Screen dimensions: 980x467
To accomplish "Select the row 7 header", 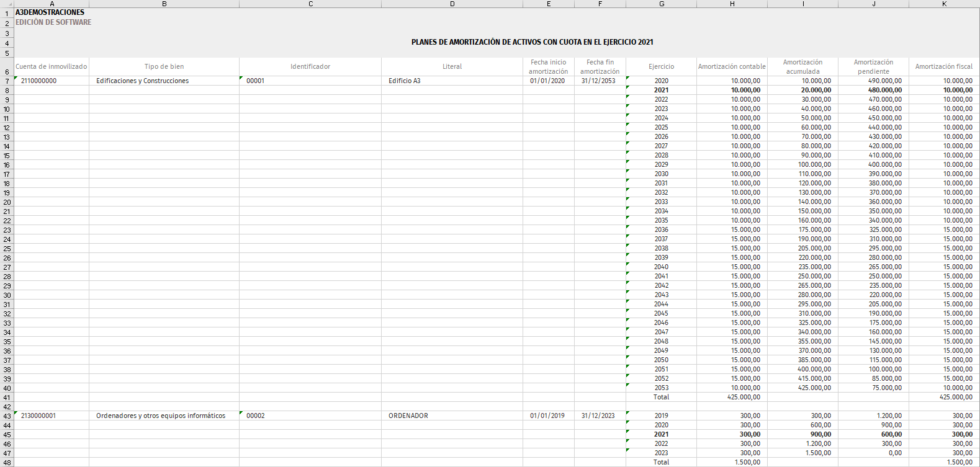I will (x=7, y=81).
